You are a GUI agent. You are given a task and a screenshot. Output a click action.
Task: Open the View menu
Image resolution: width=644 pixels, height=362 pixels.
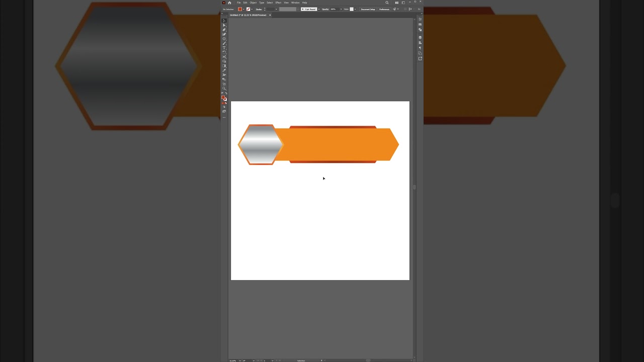coord(286,3)
